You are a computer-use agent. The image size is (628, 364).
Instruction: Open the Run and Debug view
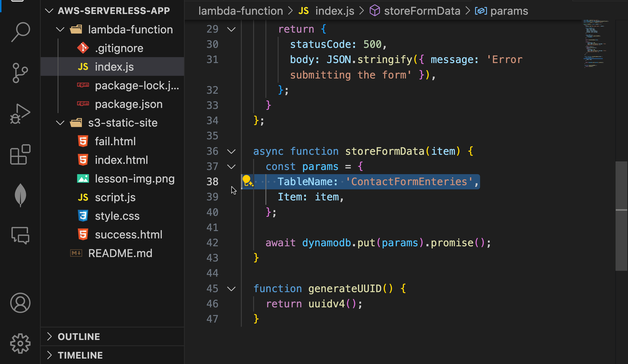(20, 114)
